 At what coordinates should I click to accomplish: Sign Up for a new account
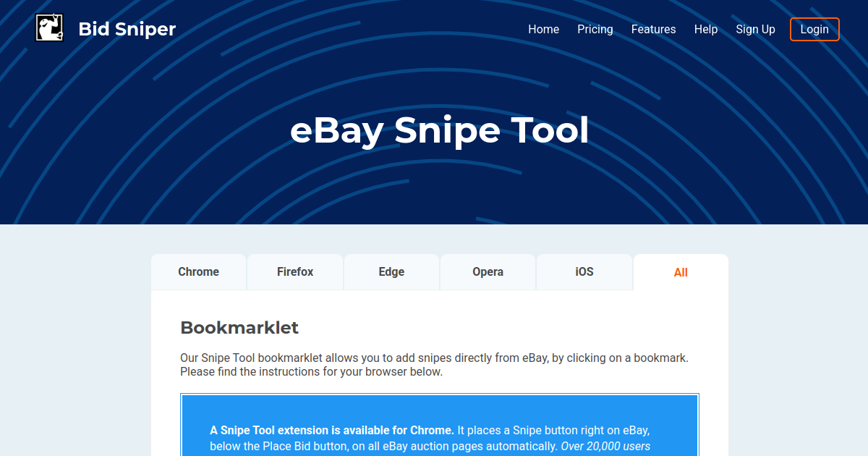(x=755, y=29)
